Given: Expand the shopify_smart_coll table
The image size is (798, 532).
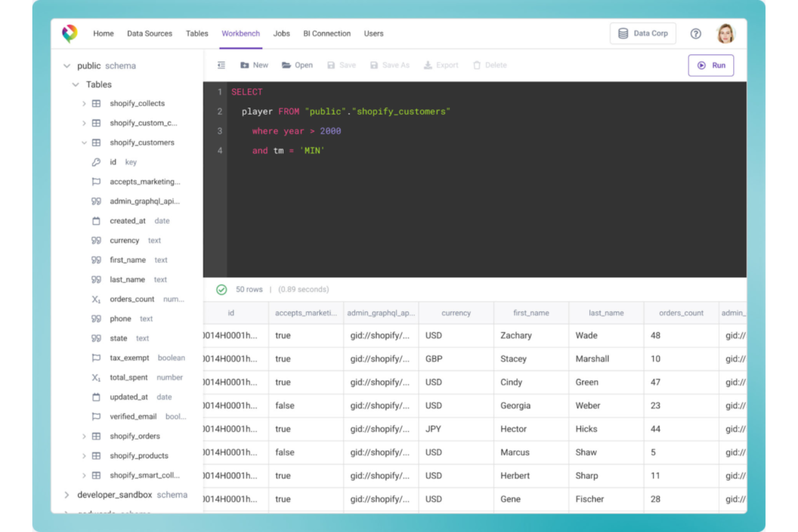Looking at the screenshot, I should [84, 475].
